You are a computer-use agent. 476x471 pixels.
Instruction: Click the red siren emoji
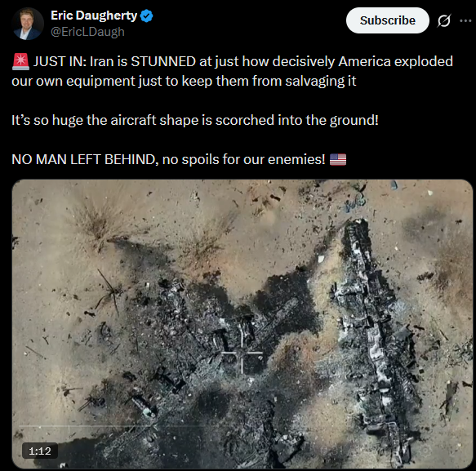pos(20,61)
